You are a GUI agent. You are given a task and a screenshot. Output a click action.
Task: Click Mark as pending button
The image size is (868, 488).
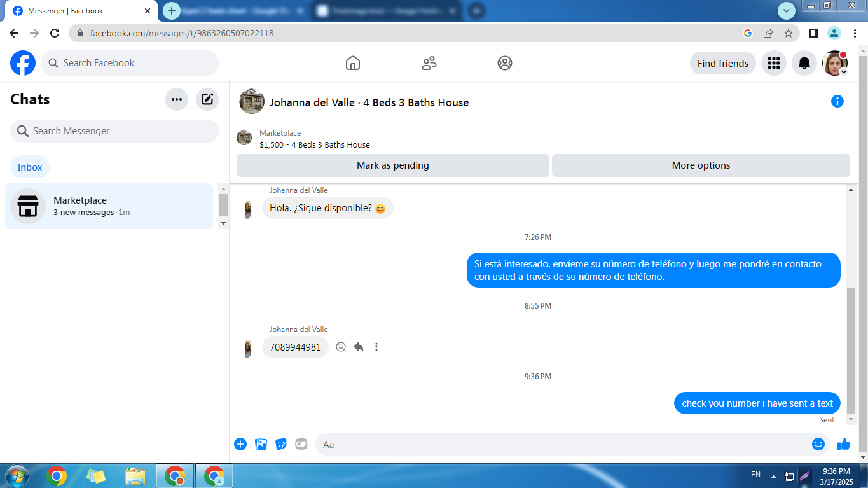[393, 165]
